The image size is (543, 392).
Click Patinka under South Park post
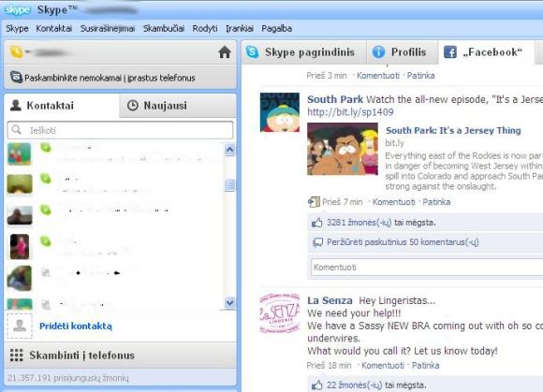436,202
